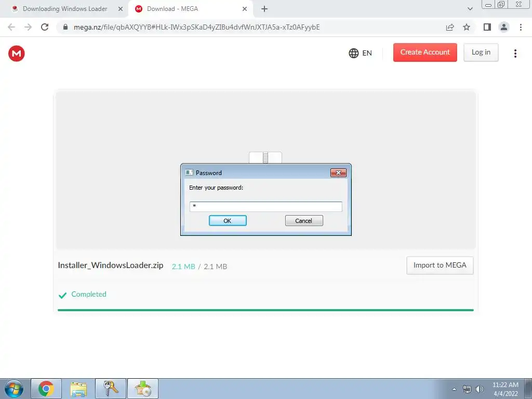Open File Explorer from taskbar
This screenshot has height=399, width=532.
78,389
